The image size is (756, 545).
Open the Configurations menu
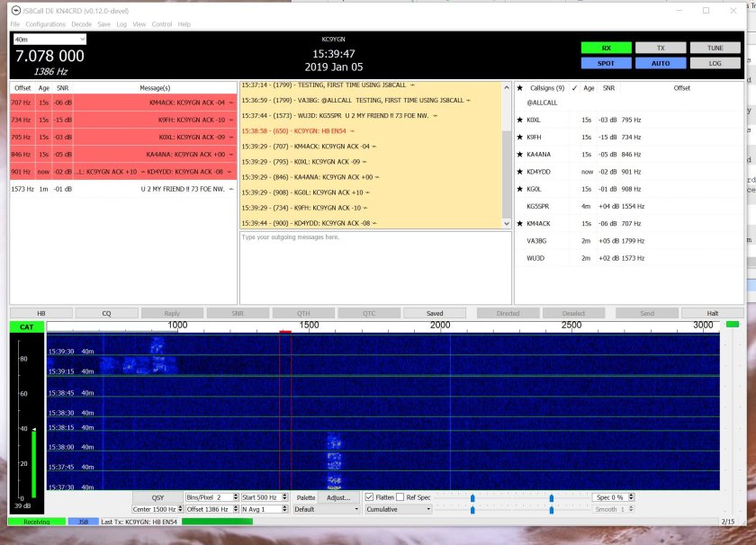[x=45, y=24]
